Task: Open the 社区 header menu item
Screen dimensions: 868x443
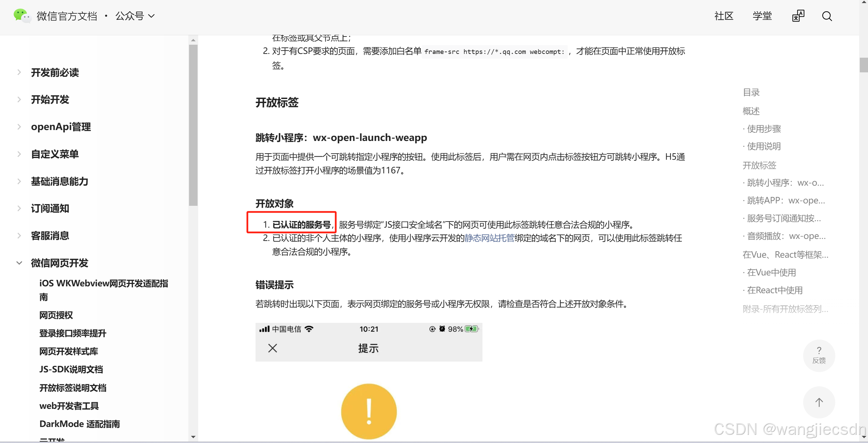Action: (724, 16)
